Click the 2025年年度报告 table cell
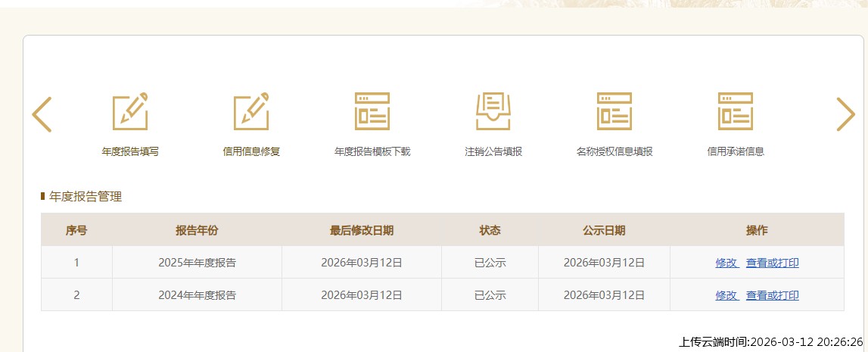Screen dimensions: 868x352 tap(197, 263)
